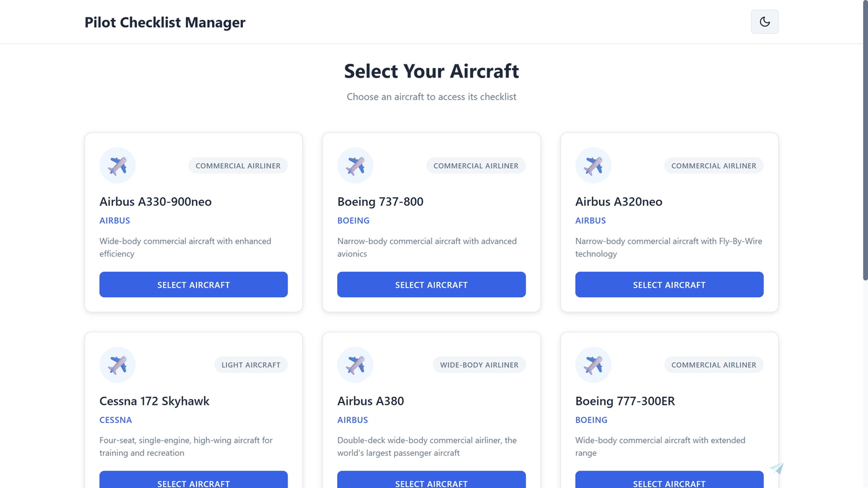Click the airplane icon on the Boeing 777-300ER card
Viewport: 868px width, 488px height.
pyautogui.click(x=593, y=365)
